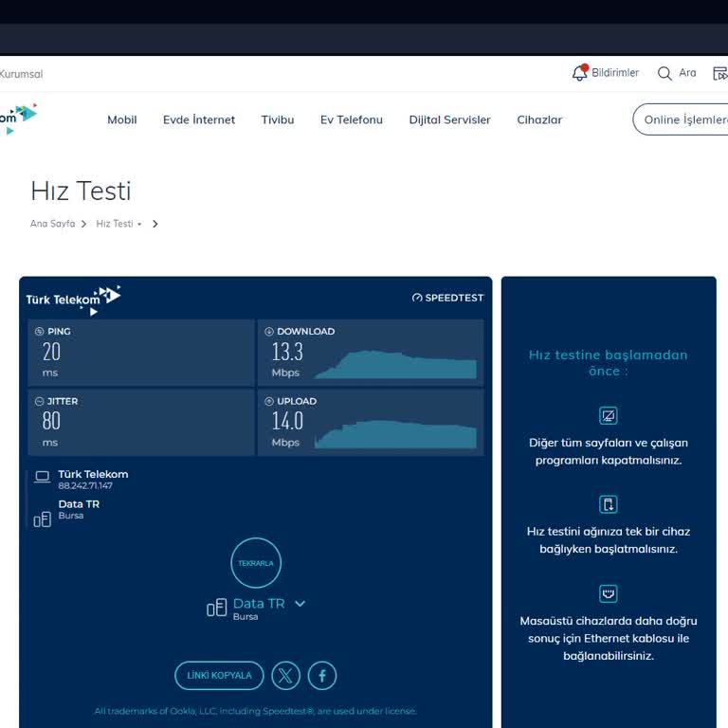
Task: Click the 80 ms jitter value
Action: (51, 421)
